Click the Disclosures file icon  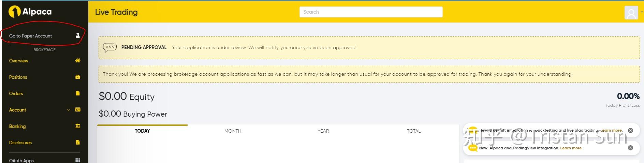tap(78, 142)
